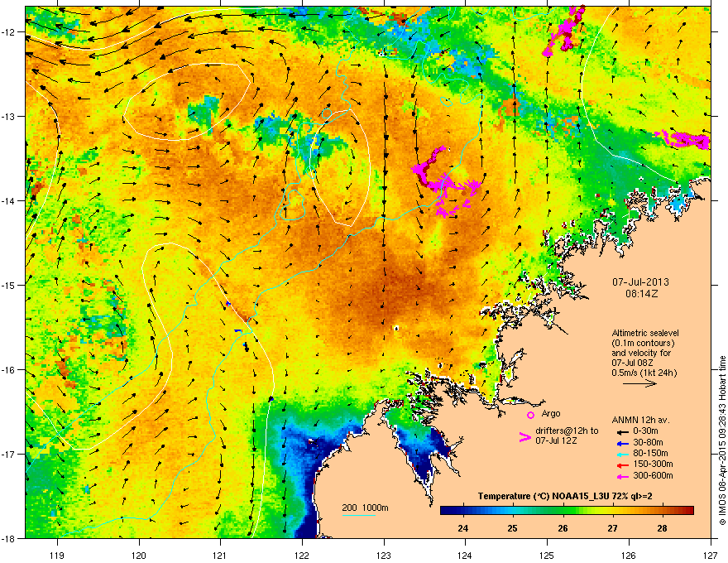Click colorbar tick label 28
This screenshot has height=563, width=728.
662,528
